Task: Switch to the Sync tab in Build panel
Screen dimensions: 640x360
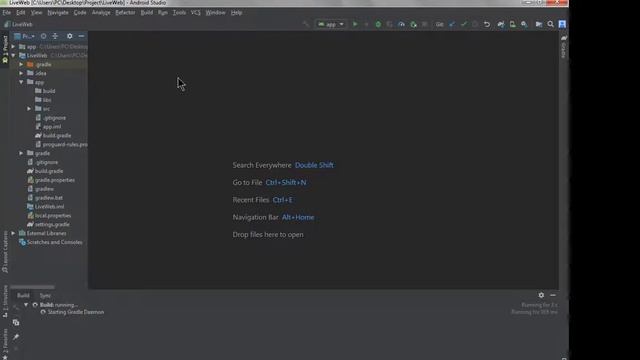Action: (x=45, y=296)
